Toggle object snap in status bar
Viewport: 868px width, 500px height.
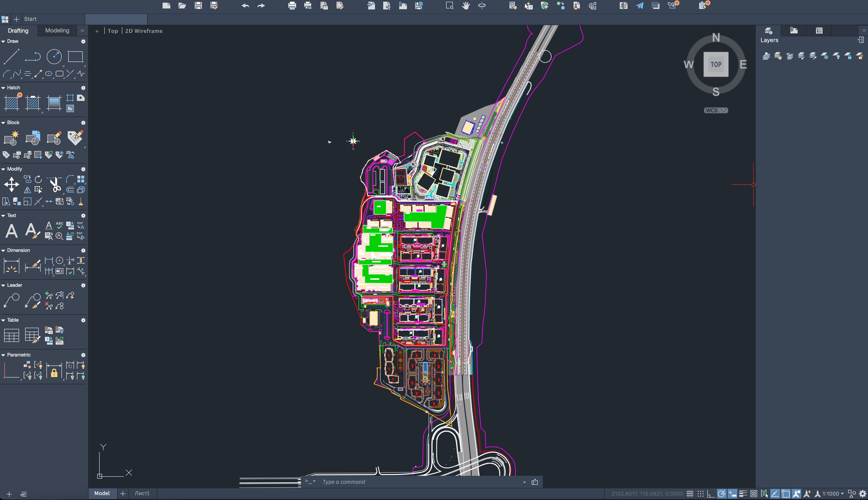(x=785, y=494)
